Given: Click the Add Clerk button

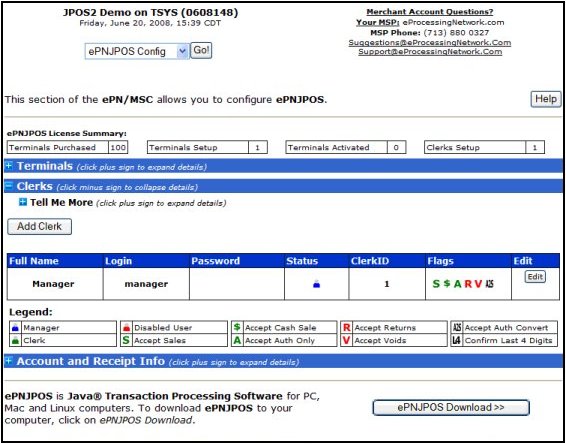Looking at the screenshot, I should click(x=40, y=226).
